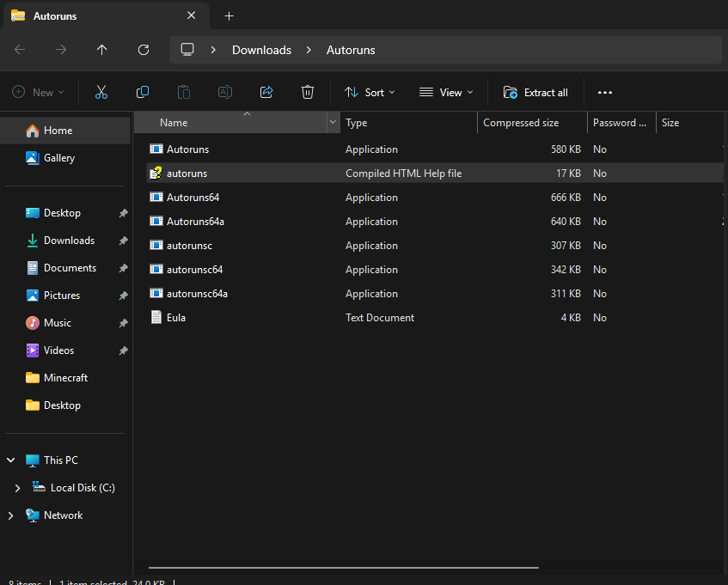Unpin Music using its pin icon

point(123,322)
